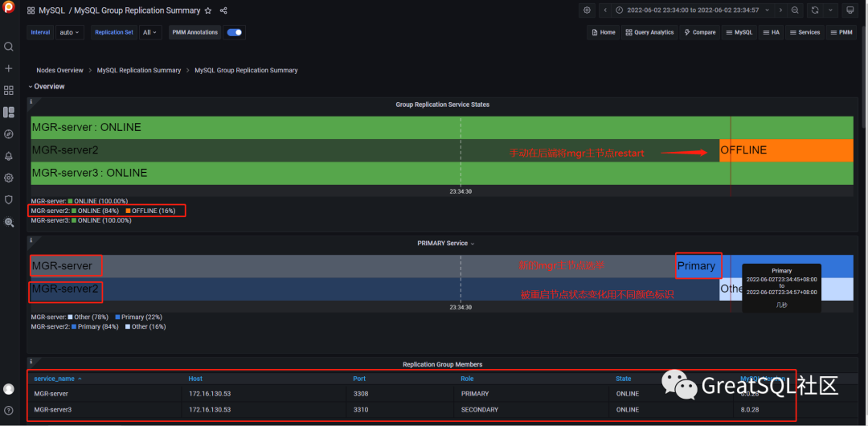Click the Role column header
The height and width of the screenshot is (426, 868).
pyautogui.click(x=467, y=379)
